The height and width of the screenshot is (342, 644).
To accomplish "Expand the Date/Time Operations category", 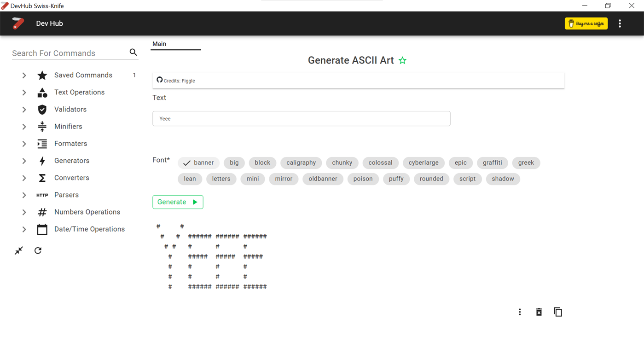I will [24, 229].
